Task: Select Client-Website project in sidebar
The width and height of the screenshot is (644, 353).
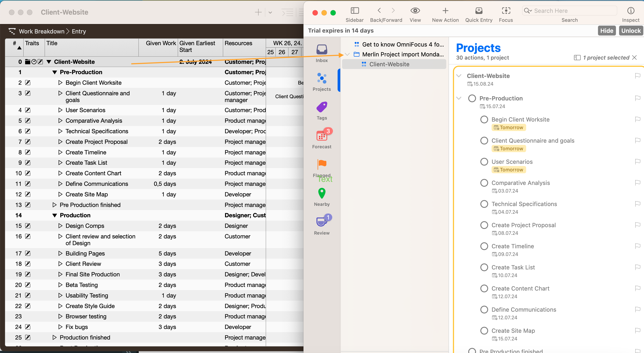Action: click(x=394, y=64)
